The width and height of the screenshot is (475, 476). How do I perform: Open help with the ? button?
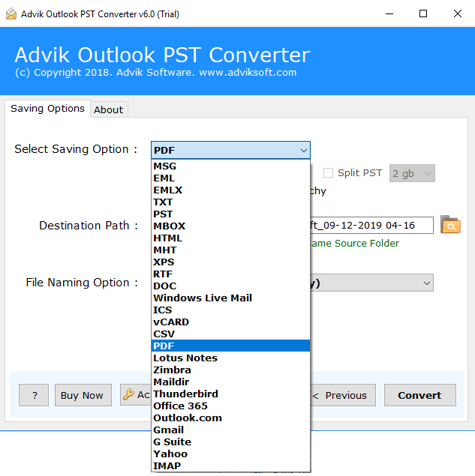click(34, 395)
